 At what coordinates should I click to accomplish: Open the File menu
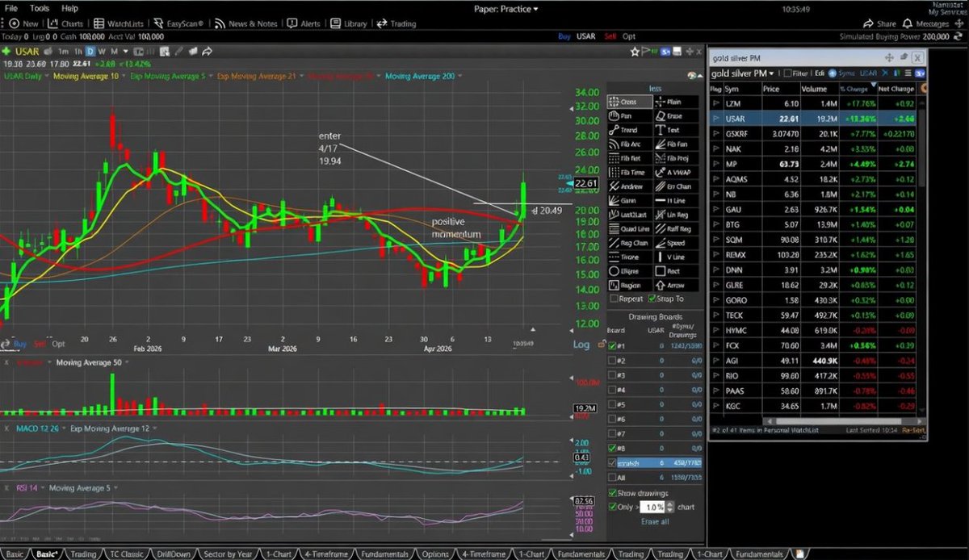(x=11, y=8)
